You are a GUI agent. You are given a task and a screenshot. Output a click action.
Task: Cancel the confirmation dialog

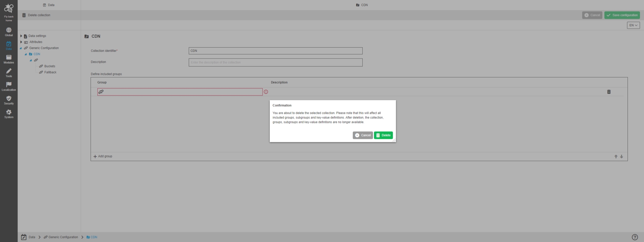coord(363,135)
